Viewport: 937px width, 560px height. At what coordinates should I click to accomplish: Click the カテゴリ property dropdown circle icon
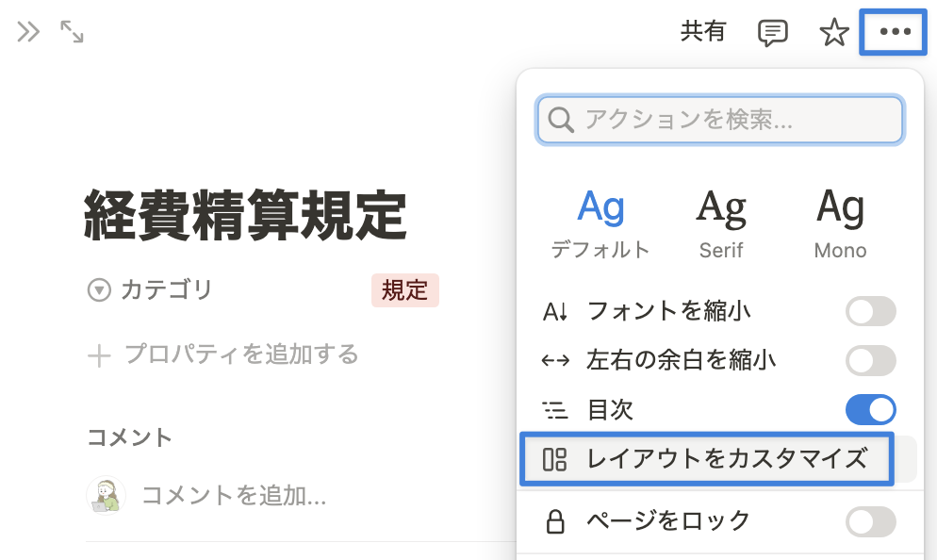(x=99, y=290)
